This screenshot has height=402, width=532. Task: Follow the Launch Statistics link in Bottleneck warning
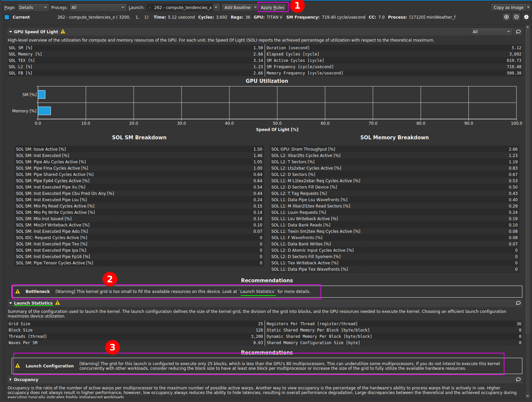[x=257, y=292]
